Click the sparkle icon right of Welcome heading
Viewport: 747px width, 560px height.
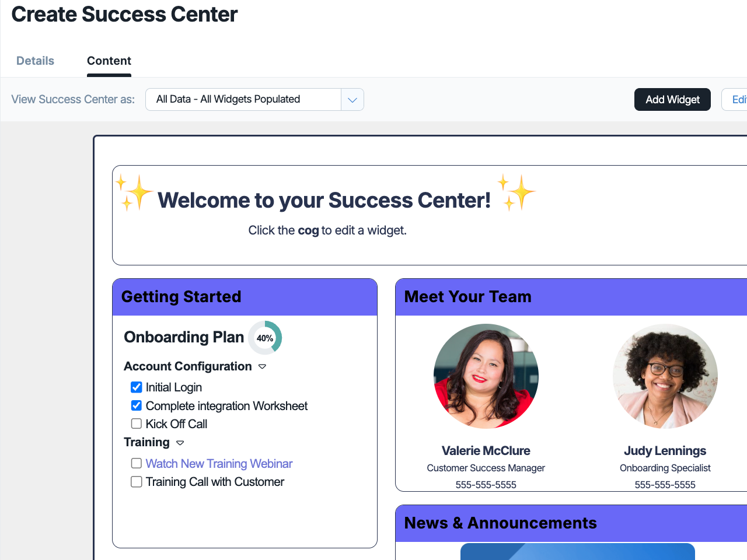(x=516, y=192)
